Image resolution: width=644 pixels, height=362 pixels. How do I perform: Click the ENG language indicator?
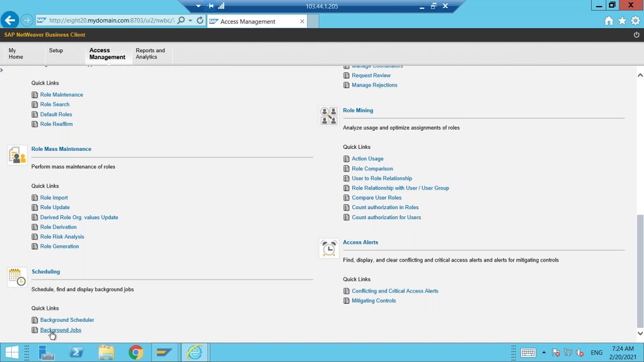coord(597,353)
